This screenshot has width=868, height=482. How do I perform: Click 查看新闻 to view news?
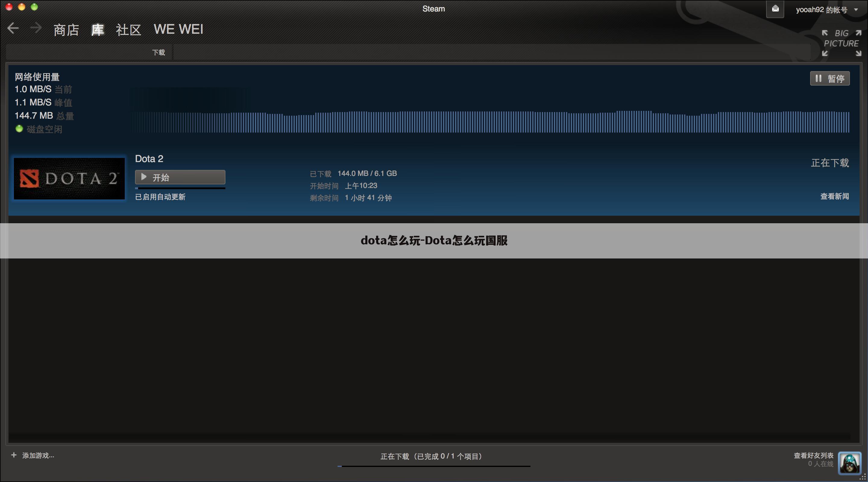coord(834,196)
